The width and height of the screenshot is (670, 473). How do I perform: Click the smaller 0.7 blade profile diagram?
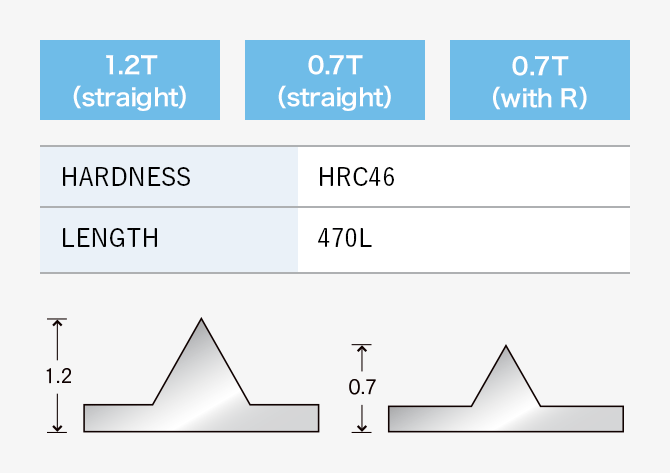tap(506, 388)
